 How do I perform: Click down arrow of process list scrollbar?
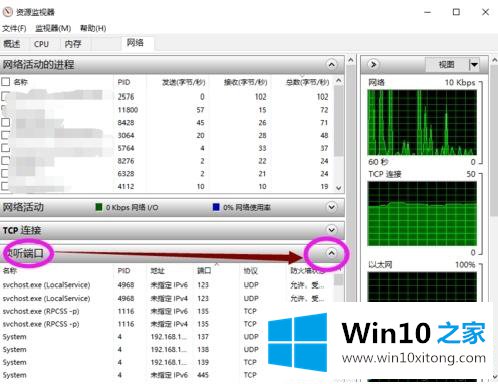(x=339, y=188)
